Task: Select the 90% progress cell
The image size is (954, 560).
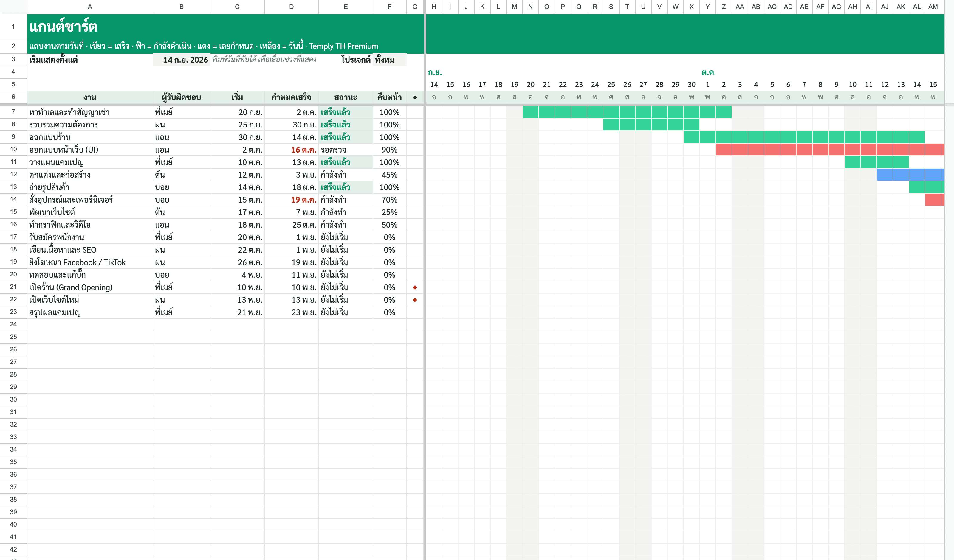Action: coord(390,150)
